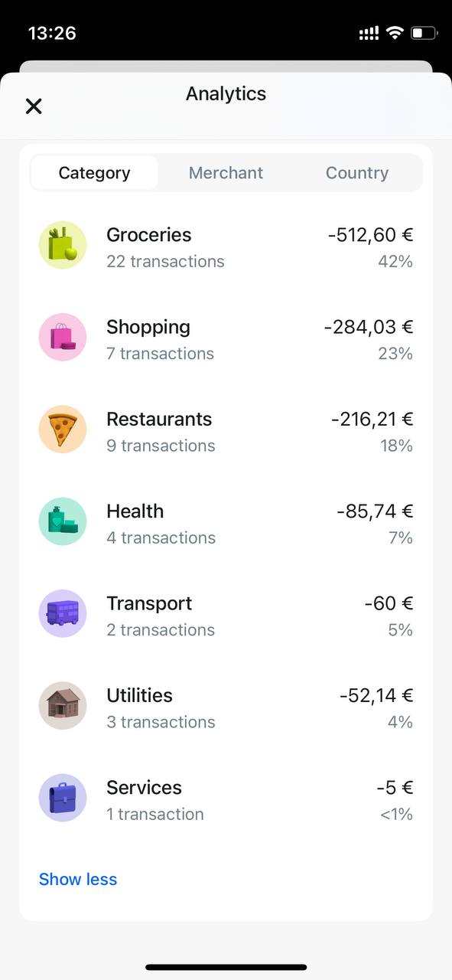The height and width of the screenshot is (980, 452).
Task: Open the Utilities category name
Action: pyautogui.click(x=139, y=695)
